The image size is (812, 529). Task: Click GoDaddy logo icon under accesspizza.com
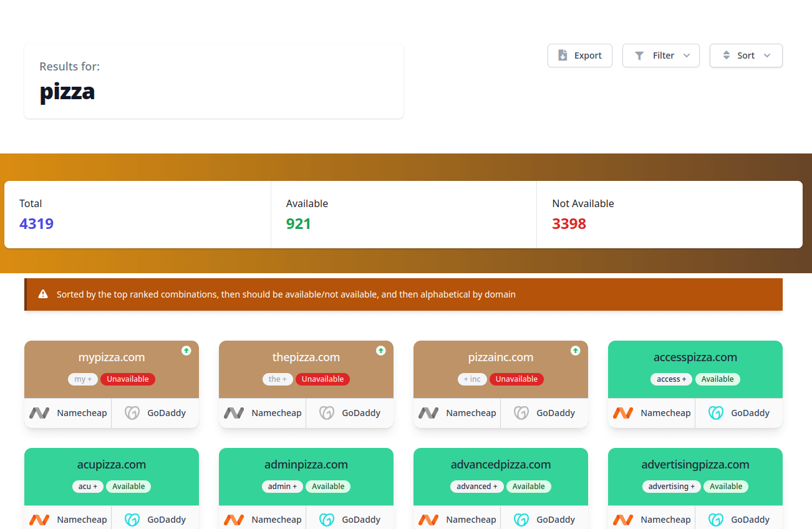(x=716, y=413)
